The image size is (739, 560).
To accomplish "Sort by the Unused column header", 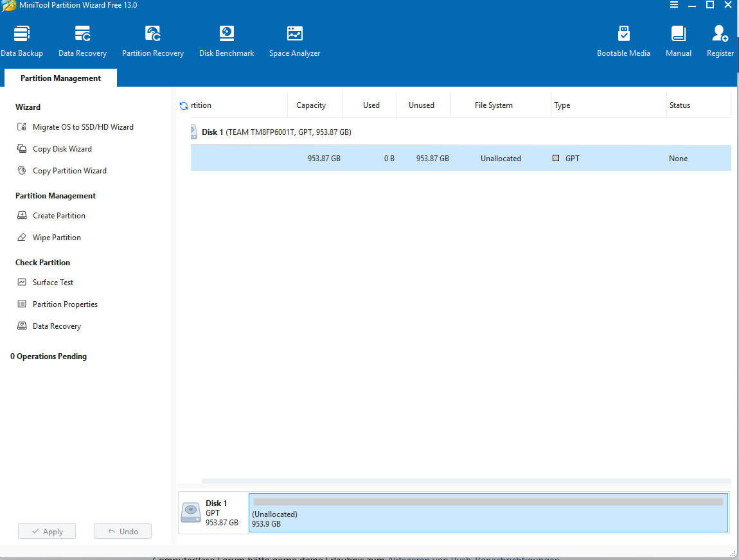I will [x=422, y=105].
